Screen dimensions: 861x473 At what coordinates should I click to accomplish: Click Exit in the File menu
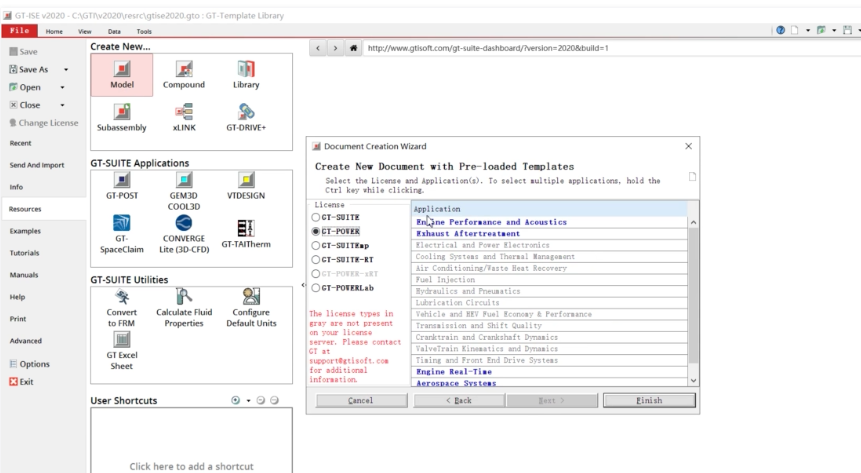tap(21, 382)
